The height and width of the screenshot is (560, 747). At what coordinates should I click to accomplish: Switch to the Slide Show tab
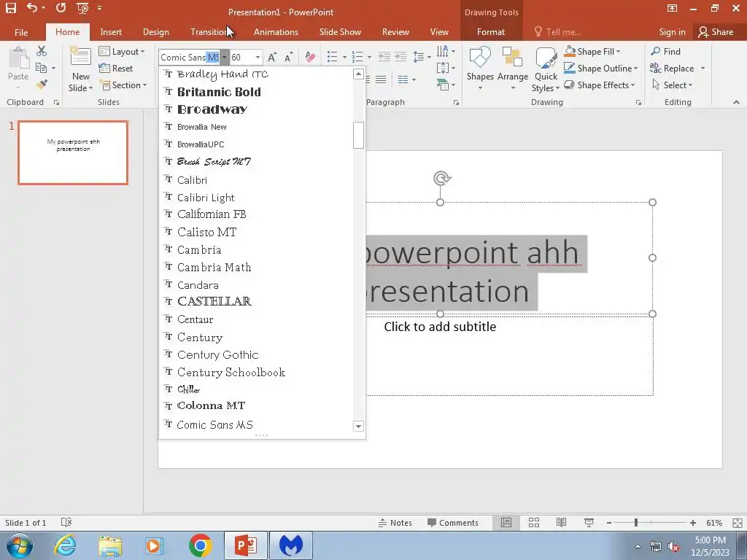point(340,32)
